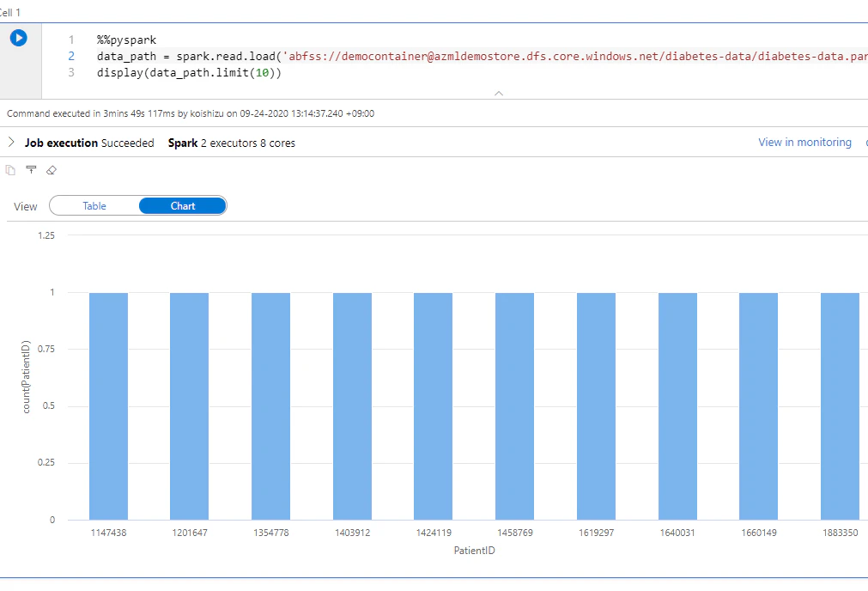The image size is (868, 591).
Task: Place cursor in the spark.read.load code line
Action: pos(483,56)
